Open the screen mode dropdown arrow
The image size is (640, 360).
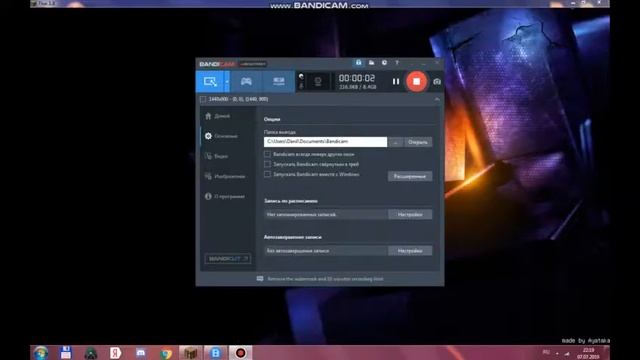point(227,81)
